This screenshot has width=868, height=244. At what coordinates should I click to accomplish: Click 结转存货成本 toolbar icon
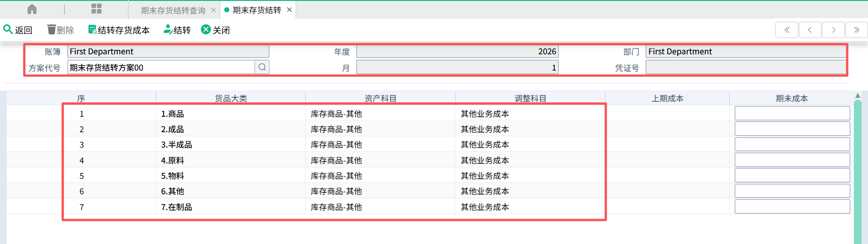(x=92, y=30)
